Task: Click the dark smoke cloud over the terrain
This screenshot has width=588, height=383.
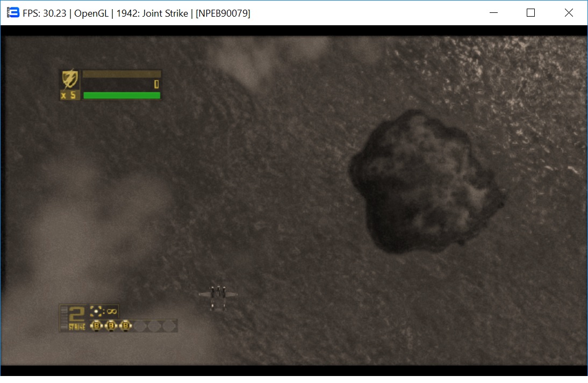Action: pyautogui.click(x=426, y=182)
